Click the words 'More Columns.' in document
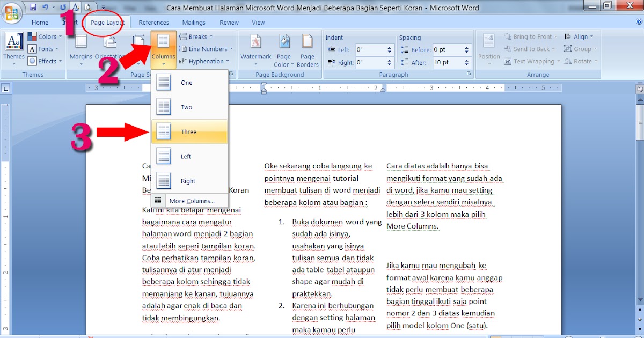This screenshot has width=644, height=338. click(x=412, y=226)
